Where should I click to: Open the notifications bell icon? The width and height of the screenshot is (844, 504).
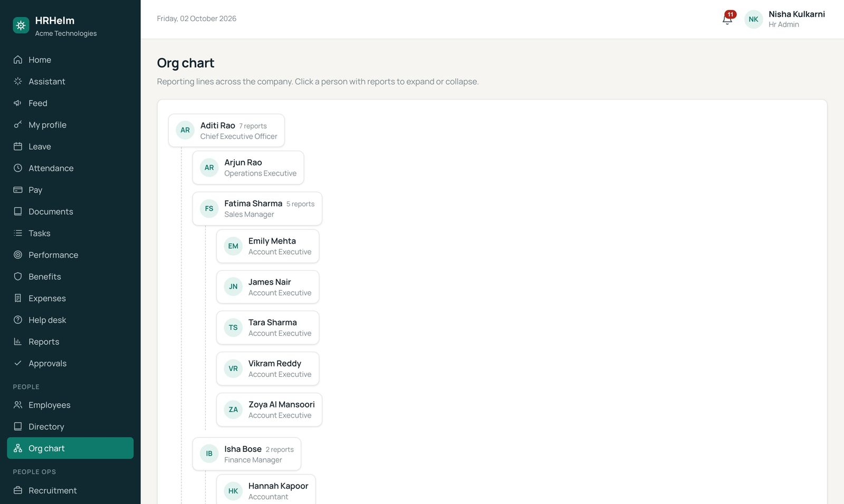coord(727,19)
